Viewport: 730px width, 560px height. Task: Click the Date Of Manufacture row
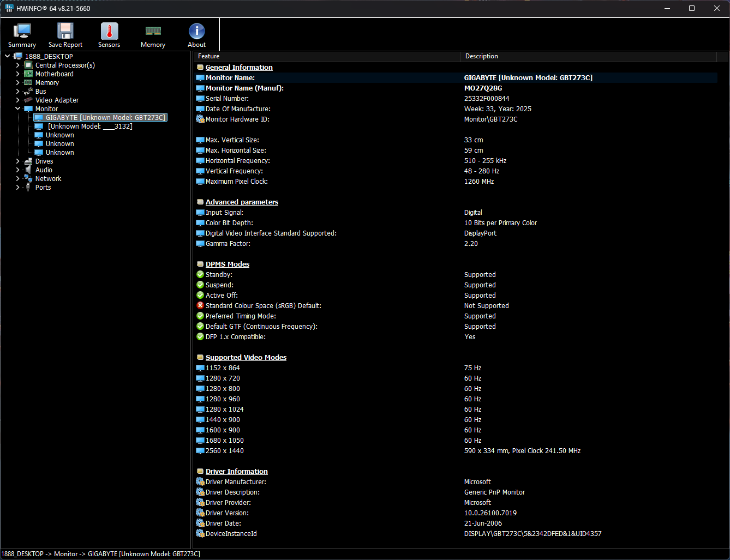(x=456, y=109)
